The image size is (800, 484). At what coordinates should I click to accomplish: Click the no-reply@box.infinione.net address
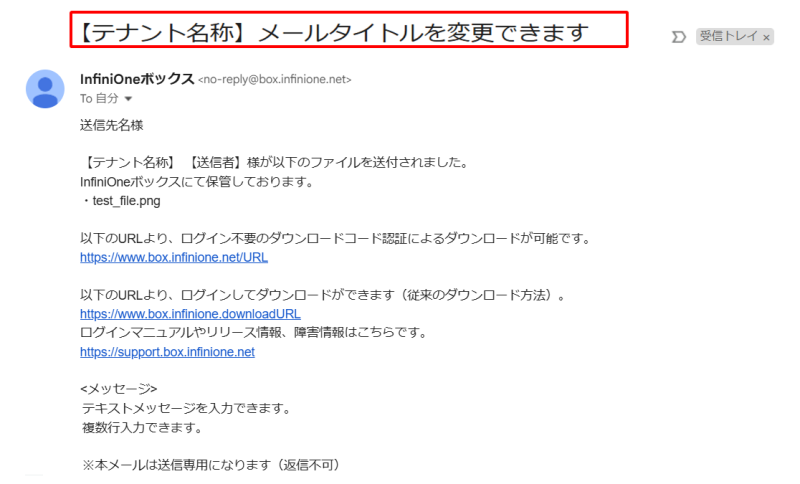click(274, 80)
